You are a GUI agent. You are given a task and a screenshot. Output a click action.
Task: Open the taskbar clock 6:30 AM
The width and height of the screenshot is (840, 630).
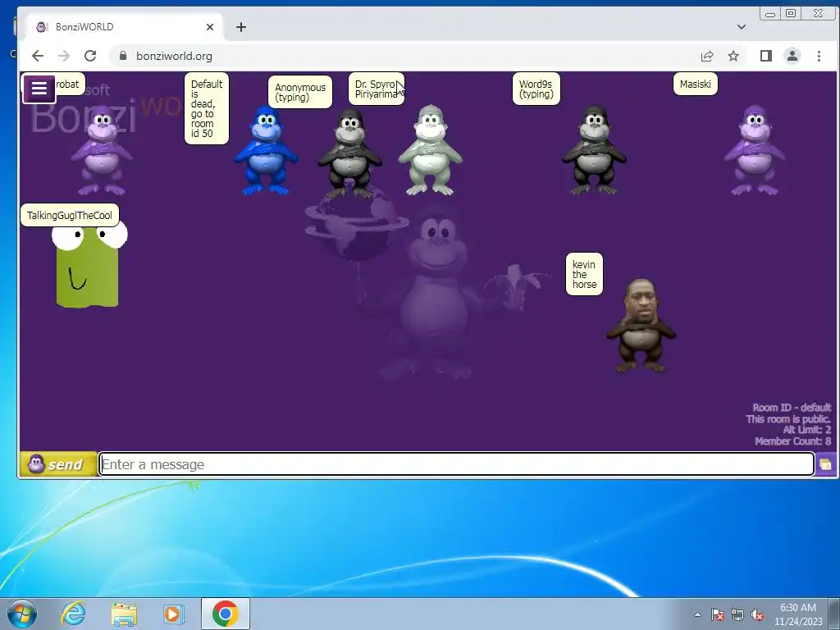click(798, 614)
